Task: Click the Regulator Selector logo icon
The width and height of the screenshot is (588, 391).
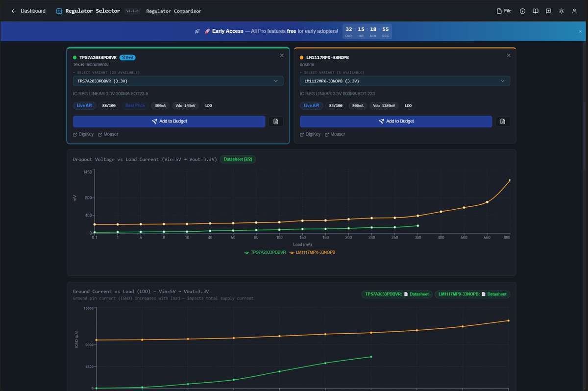Action: (x=59, y=10)
